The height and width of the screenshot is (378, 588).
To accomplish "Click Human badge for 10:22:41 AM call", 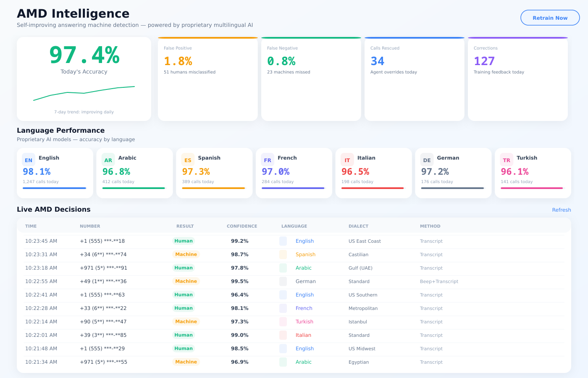I will pyautogui.click(x=184, y=295).
